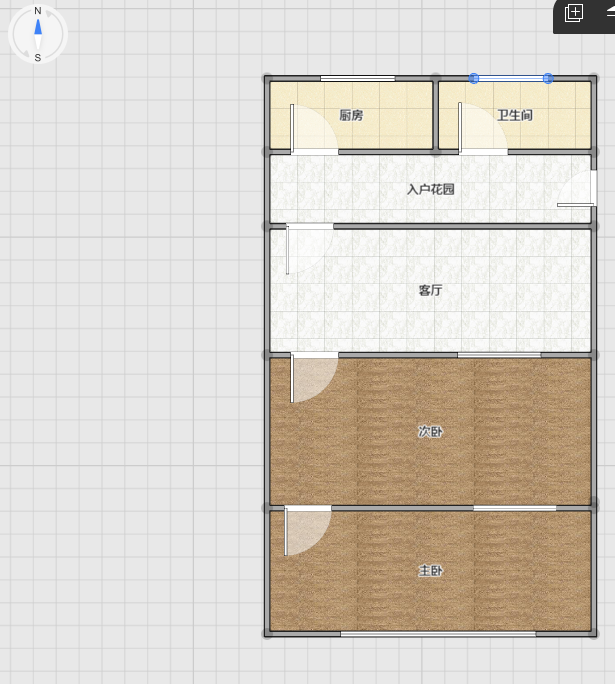Click right blue handle of selected window

pyautogui.click(x=548, y=79)
